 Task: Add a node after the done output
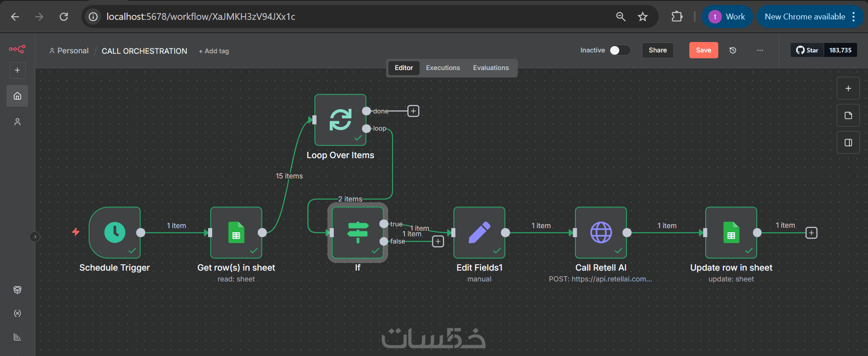pyautogui.click(x=413, y=111)
